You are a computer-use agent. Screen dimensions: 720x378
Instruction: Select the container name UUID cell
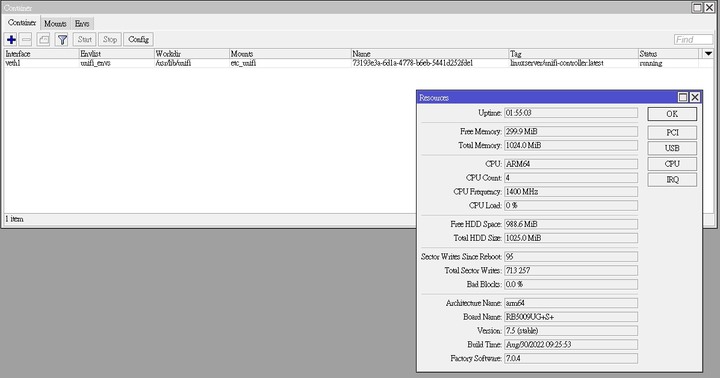pyautogui.click(x=430, y=63)
